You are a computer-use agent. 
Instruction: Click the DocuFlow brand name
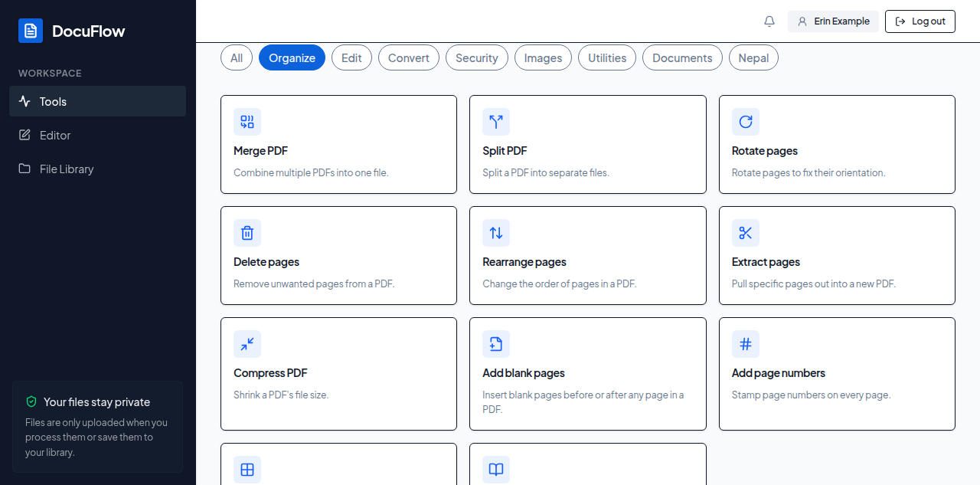click(88, 31)
